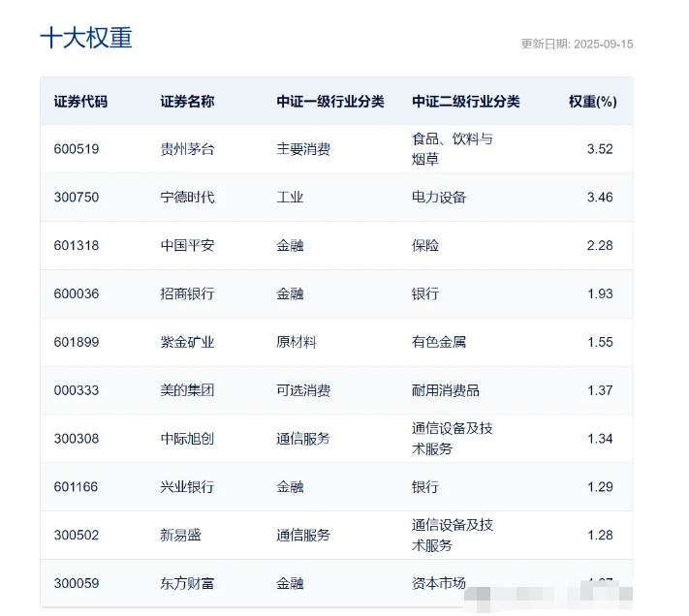
Task: Select the name 东方财富
Action: [x=187, y=583]
